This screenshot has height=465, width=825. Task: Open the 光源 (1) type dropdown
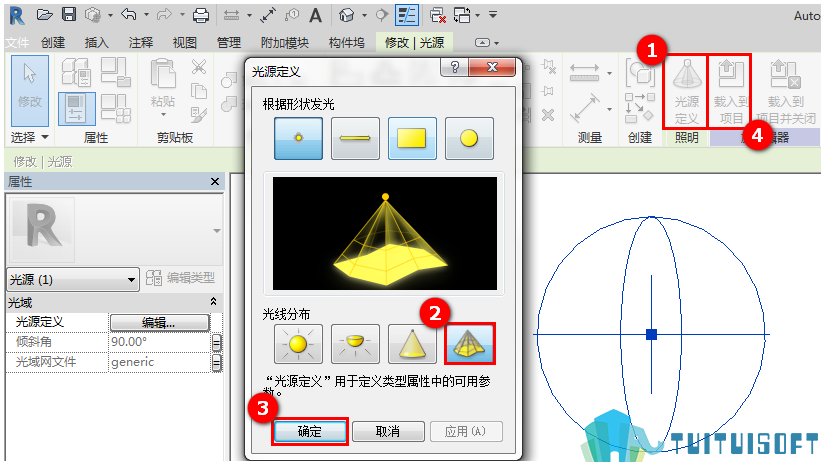coord(73,279)
